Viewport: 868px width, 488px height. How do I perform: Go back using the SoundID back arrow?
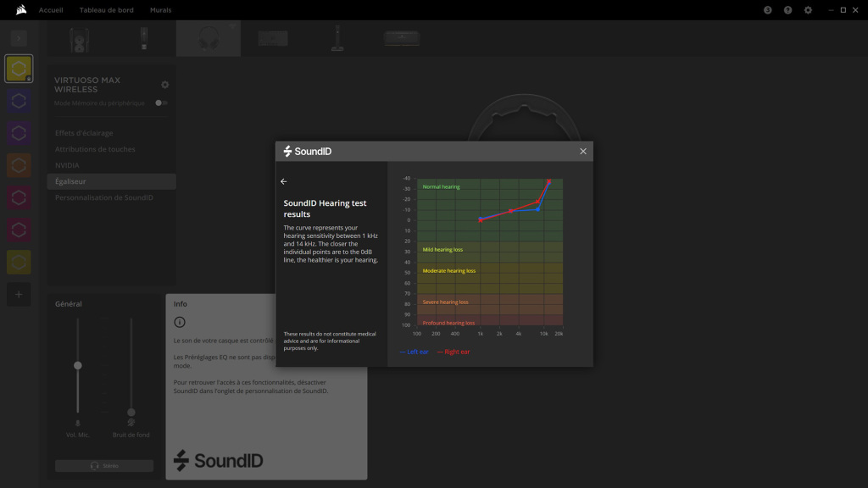[x=283, y=181]
